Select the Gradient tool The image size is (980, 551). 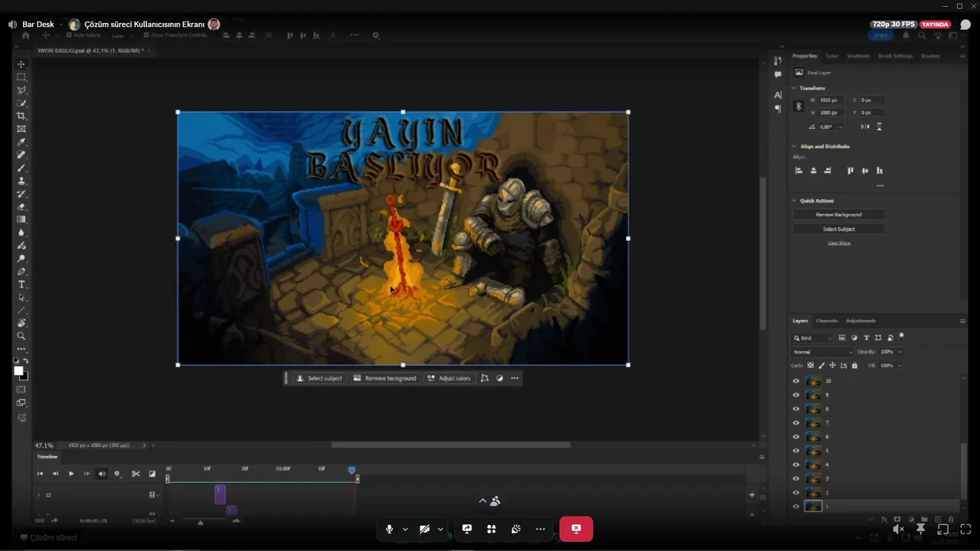pyautogui.click(x=21, y=220)
